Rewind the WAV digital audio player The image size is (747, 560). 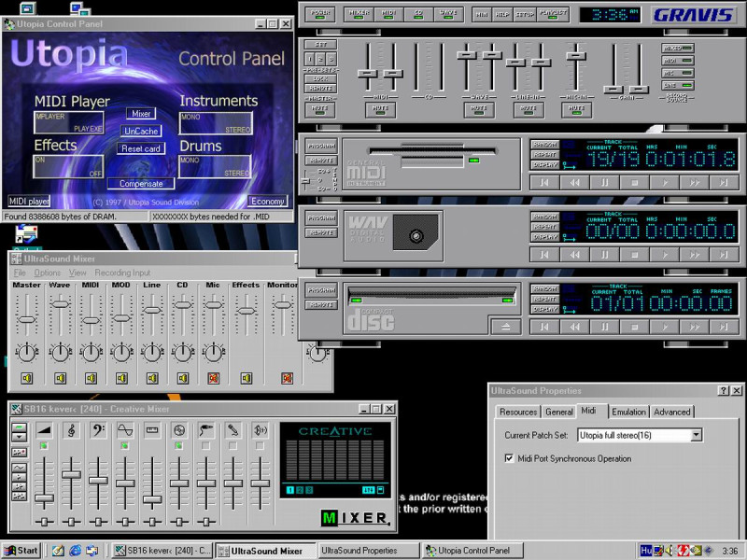(574, 255)
